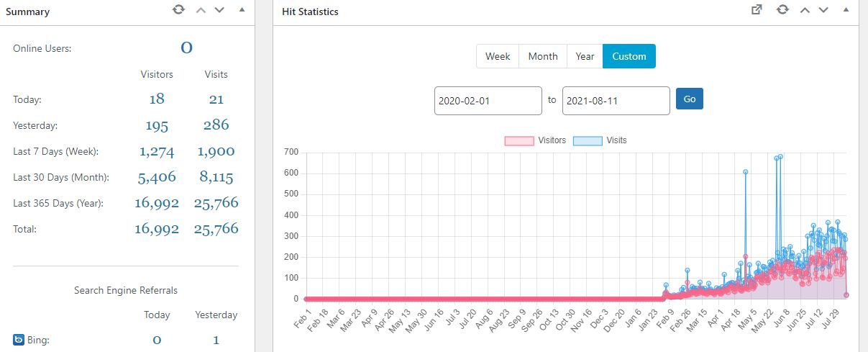Switch chart to Year range
The height and width of the screenshot is (352, 868).
coord(585,56)
